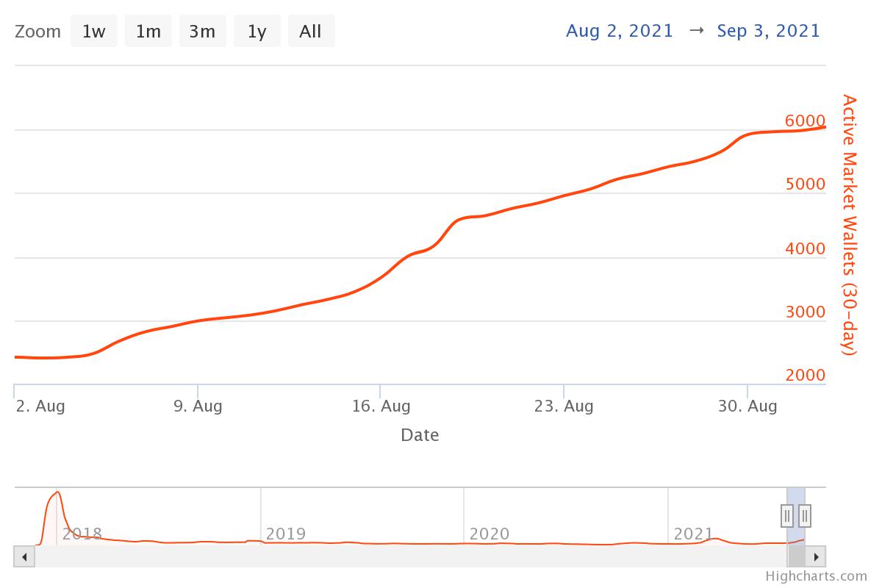Click the 2019 label in navigator
Viewport: 882px width, 588px height.
tap(286, 534)
